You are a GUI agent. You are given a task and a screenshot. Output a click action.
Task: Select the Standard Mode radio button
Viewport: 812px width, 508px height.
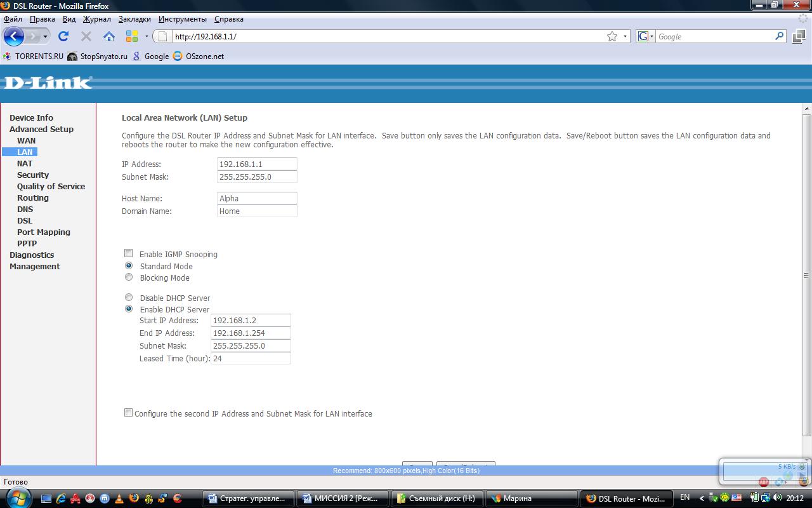[x=129, y=265]
